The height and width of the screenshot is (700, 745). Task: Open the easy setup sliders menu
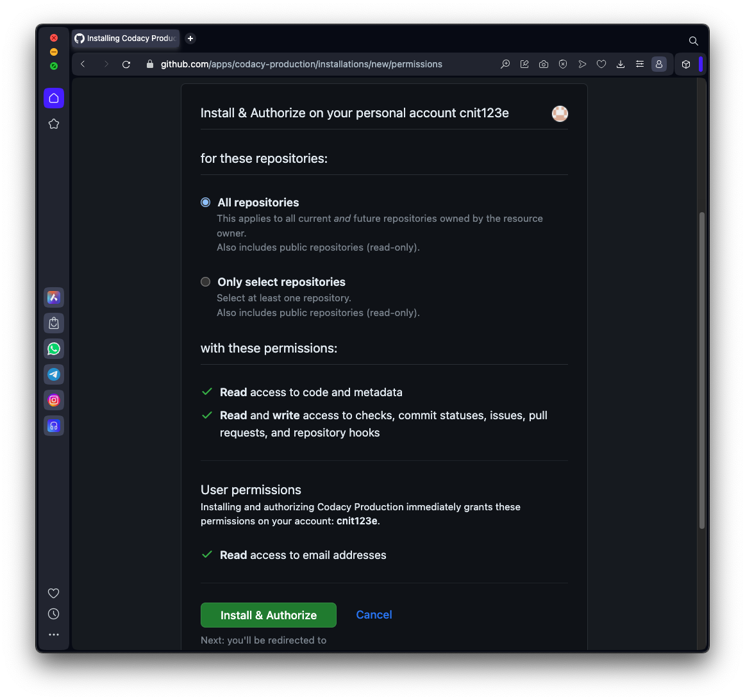[640, 64]
